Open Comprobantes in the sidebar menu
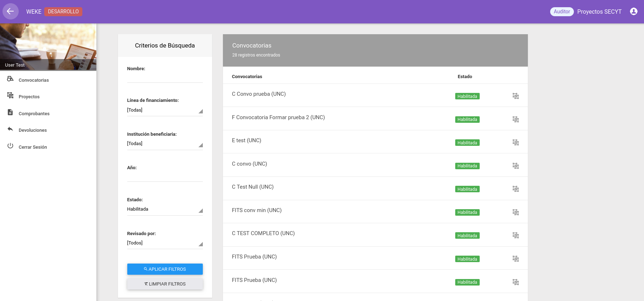 [x=34, y=113]
